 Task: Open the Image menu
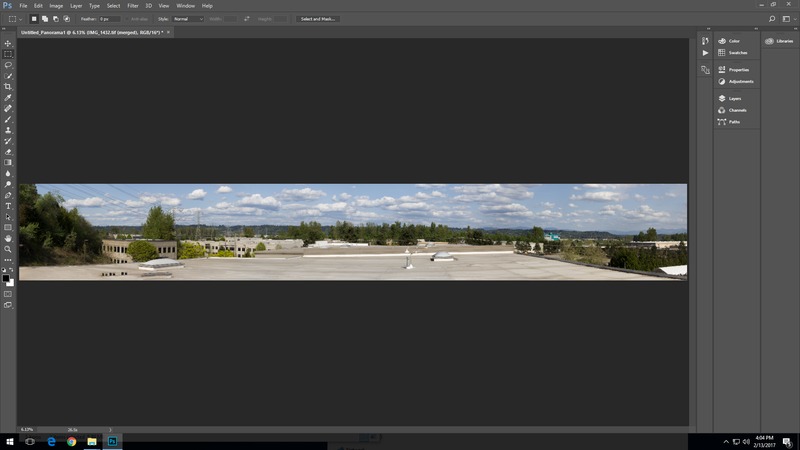click(56, 6)
